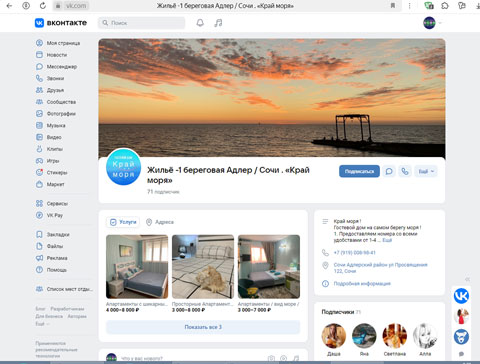
Task: Click the Разработчикам footer link
Action: [67, 309]
